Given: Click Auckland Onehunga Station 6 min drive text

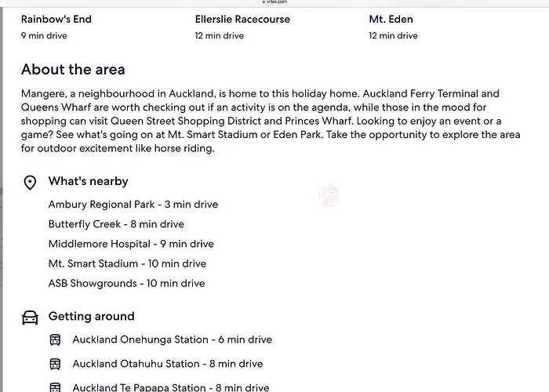Looking at the screenshot, I should point(173,339).
